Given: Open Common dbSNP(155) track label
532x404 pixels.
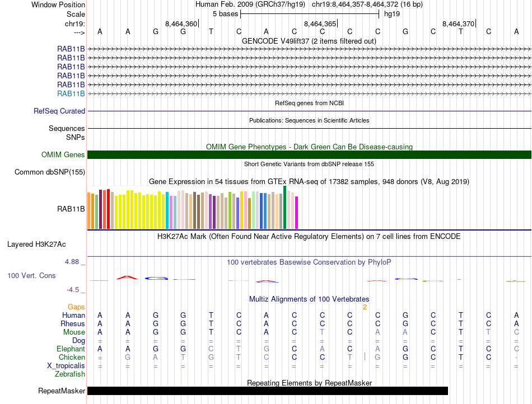Looking at the screenshot, I should [49, 172].
